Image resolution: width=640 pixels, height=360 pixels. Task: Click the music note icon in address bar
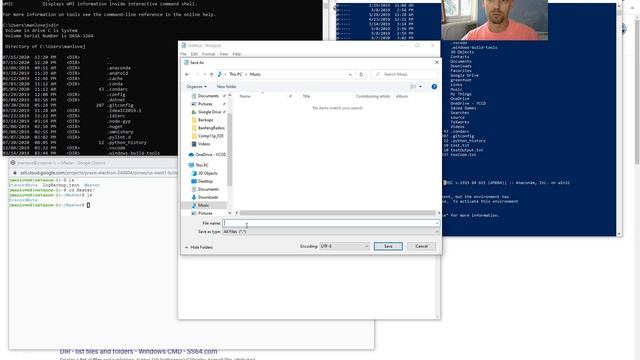tap(220, 74)
